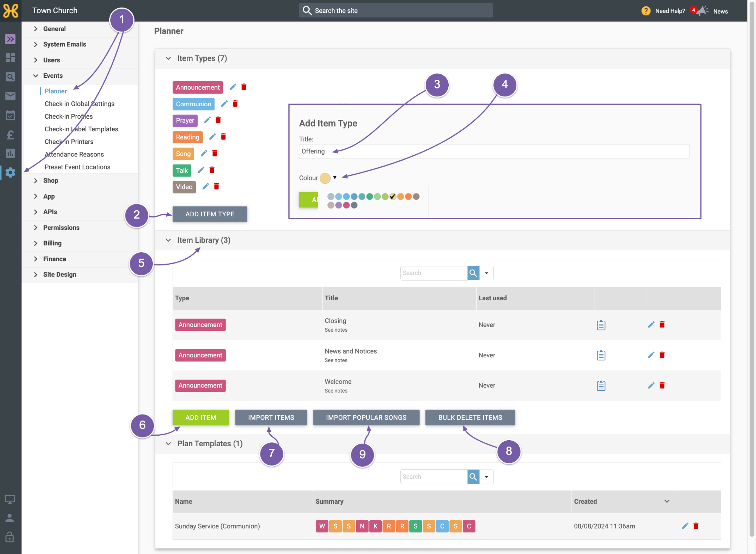Open Item Library search options dropdown
This screenshot has width=756, height=554.
click(x=486, y=273)
